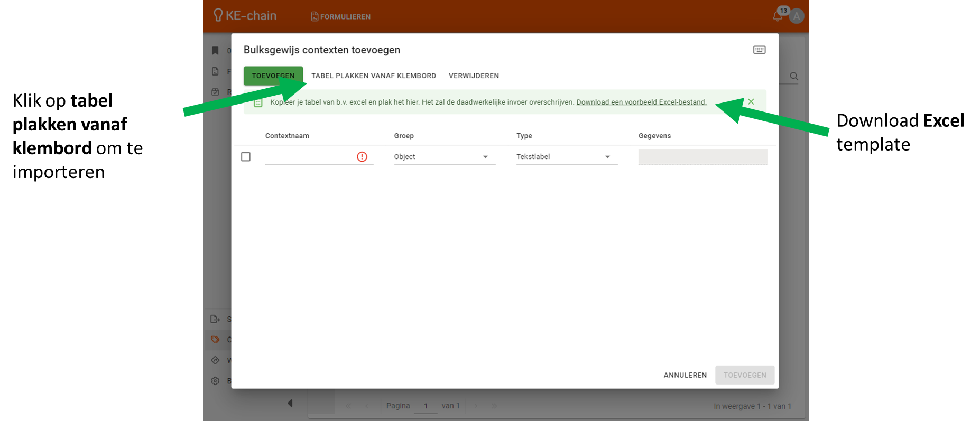Download the example Excel file link

point(641,102)
